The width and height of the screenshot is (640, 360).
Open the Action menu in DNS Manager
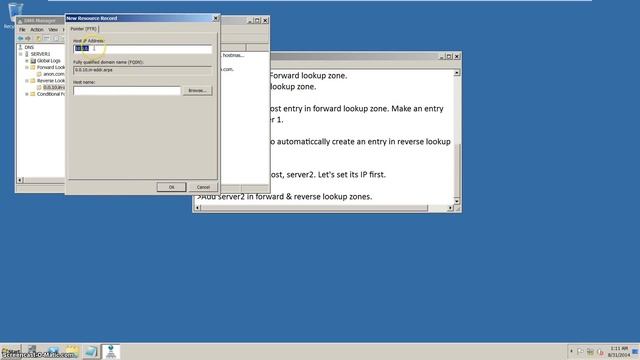37,30
